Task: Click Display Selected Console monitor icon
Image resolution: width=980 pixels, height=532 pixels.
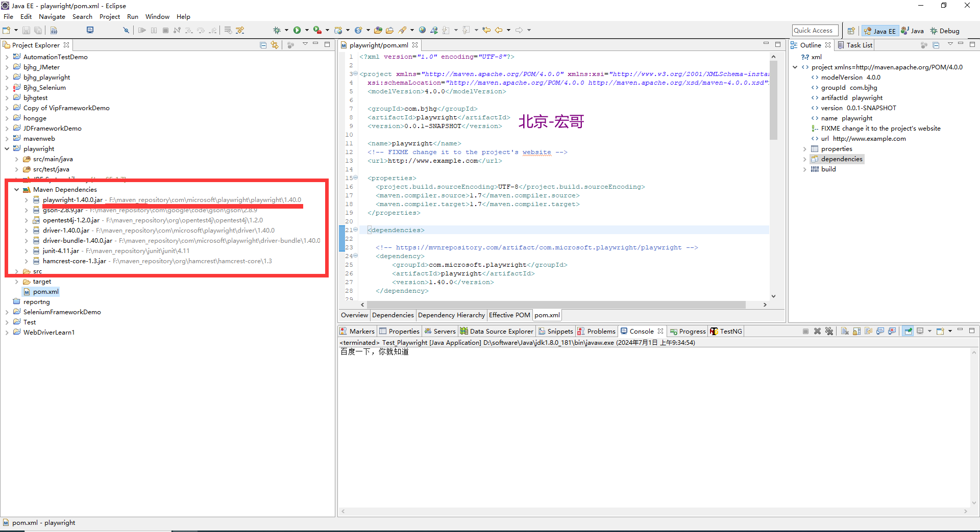Action: 920,332
